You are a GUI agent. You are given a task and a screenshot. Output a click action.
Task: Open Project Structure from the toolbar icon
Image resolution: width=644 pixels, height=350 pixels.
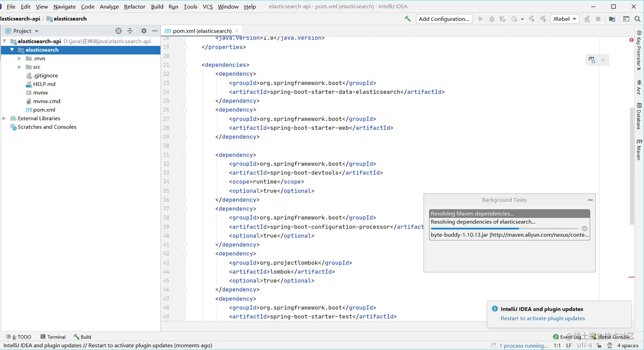pos(612,19)
